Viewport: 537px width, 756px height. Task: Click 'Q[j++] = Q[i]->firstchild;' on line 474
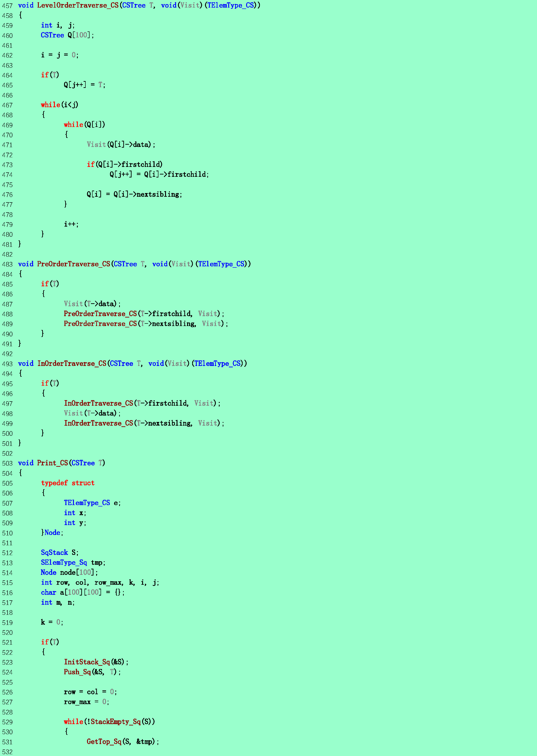pos(159,174)
